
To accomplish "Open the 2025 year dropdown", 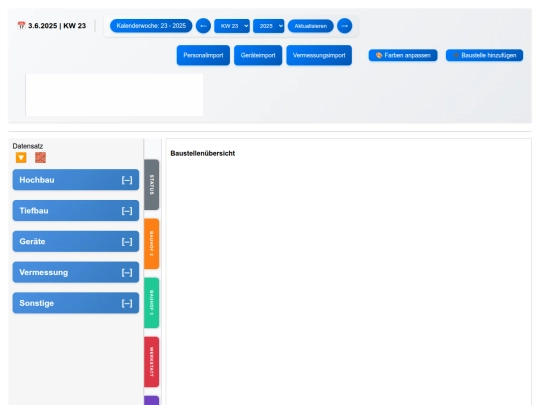I will [x=269, y=26].
